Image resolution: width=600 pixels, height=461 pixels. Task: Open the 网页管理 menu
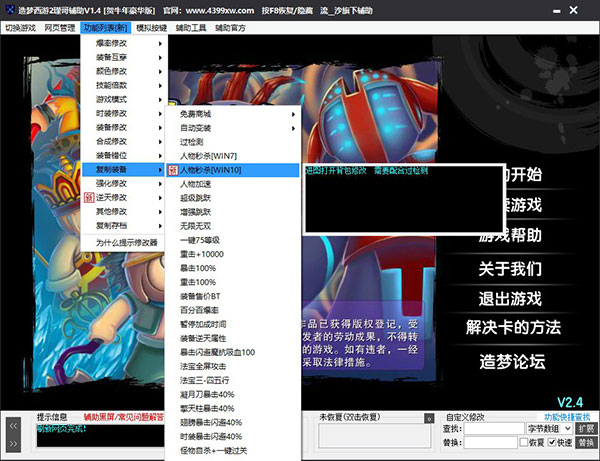pyautogui.click(x=60, y=28)
